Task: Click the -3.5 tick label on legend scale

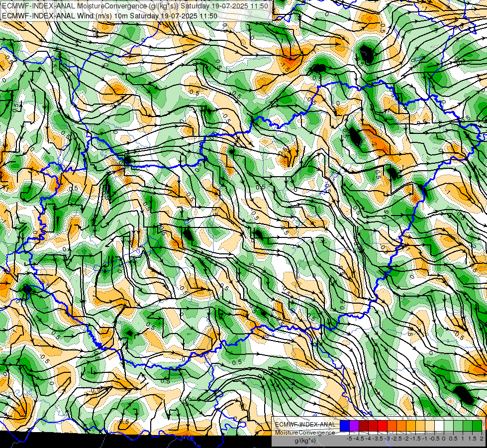Action: (378, 439)
